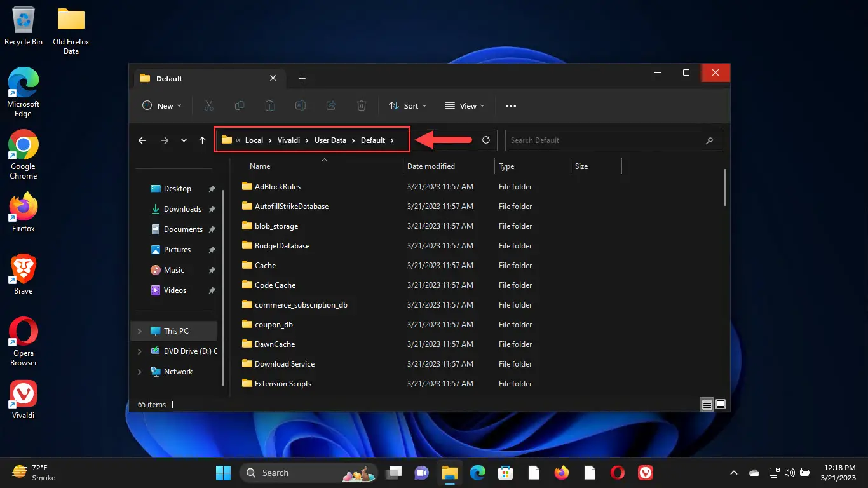
Task: Open the See more ellipsis menu
Action: (x=511, y=106)
